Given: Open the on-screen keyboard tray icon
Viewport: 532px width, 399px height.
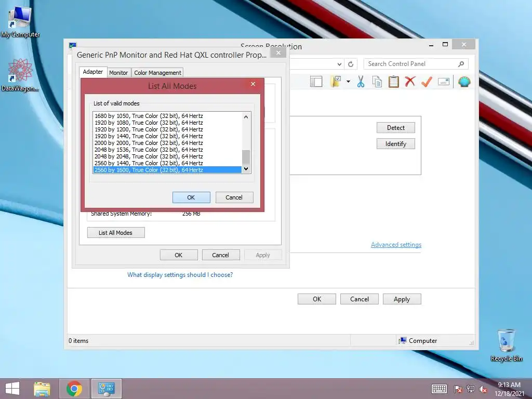Looking at the screenshot, I should pos(439,389).
